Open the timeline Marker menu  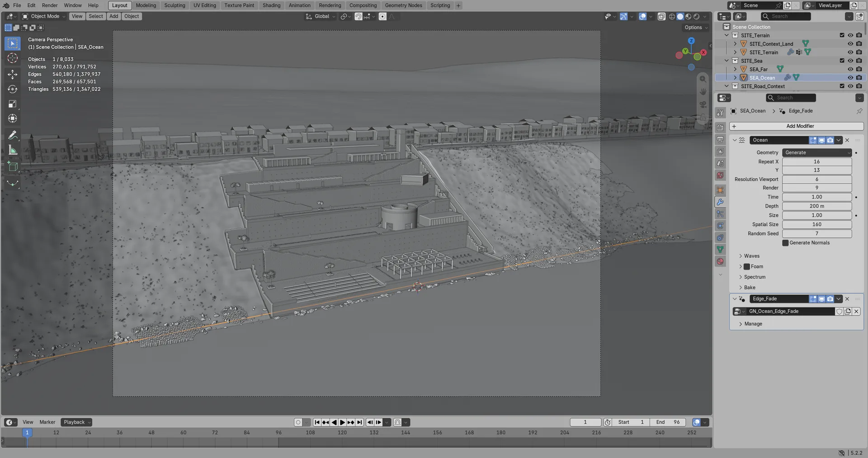(x=47, y=422)
